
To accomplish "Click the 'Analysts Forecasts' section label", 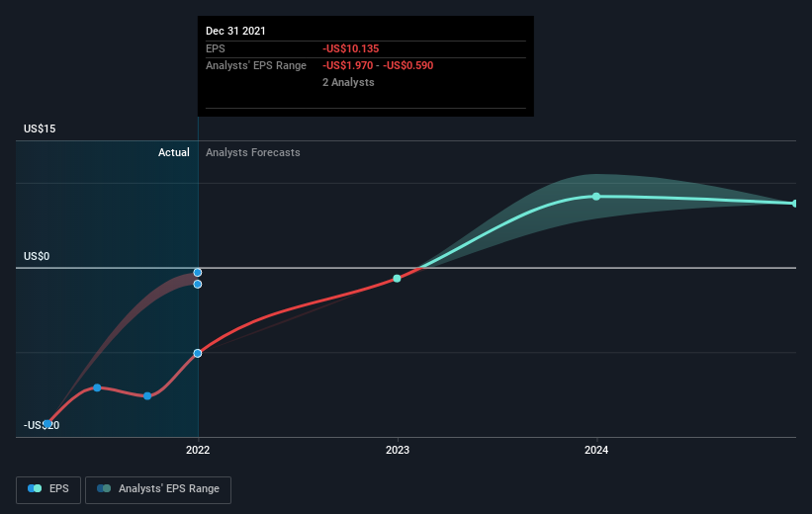I will point(253,152).
